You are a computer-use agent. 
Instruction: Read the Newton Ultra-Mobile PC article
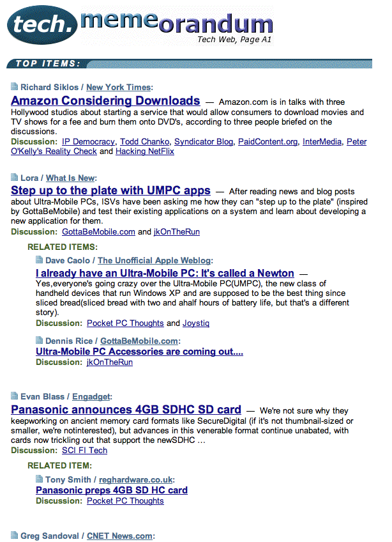coord(165,273)
